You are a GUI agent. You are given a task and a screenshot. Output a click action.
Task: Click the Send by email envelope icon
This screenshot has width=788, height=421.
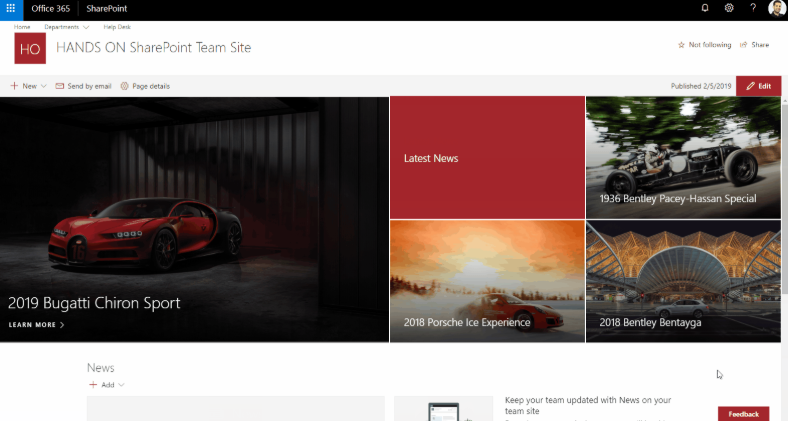(x=61, y=86)
